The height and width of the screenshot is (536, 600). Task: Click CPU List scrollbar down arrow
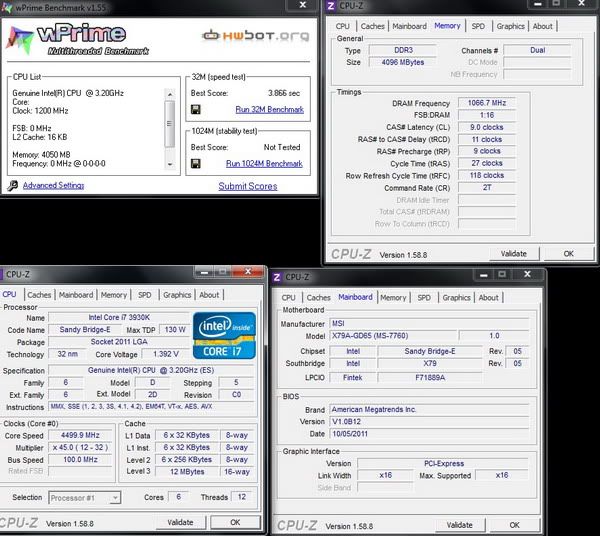pos(170,165)
